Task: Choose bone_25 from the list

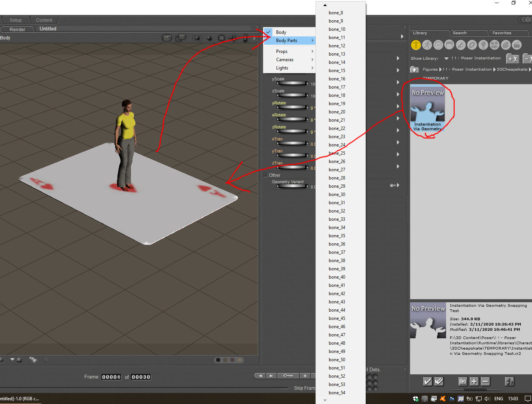Action: click(337, 153)
